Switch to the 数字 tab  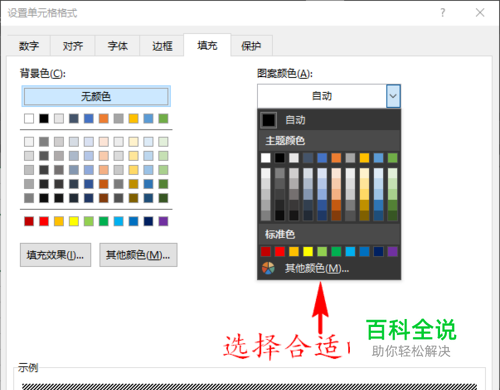point(29,46)
